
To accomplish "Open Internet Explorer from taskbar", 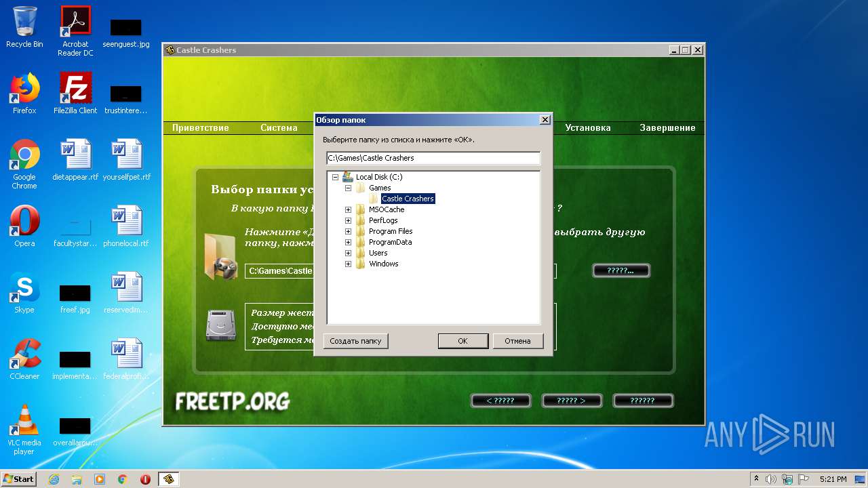I will pos(54,479).
